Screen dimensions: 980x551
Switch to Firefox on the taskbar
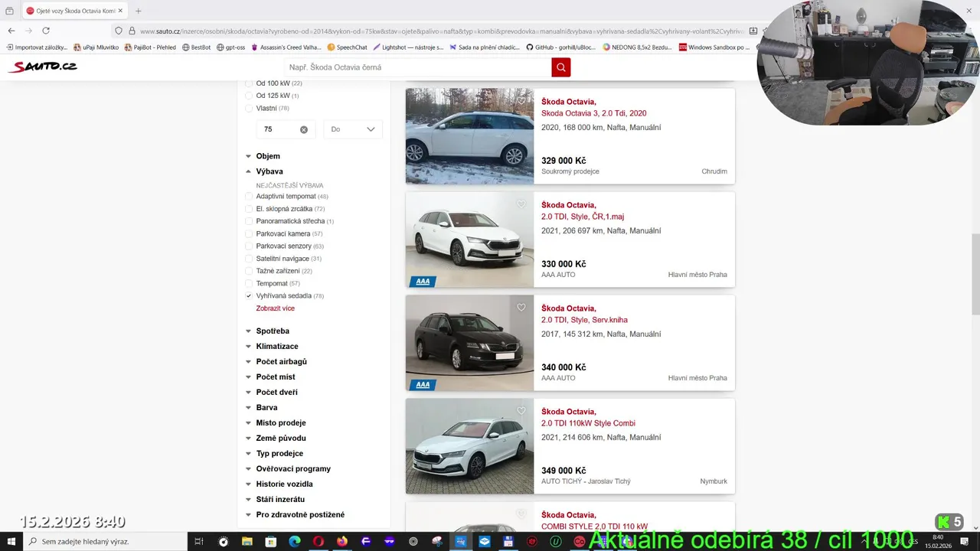pyautogui.click(x=341, y=542)
